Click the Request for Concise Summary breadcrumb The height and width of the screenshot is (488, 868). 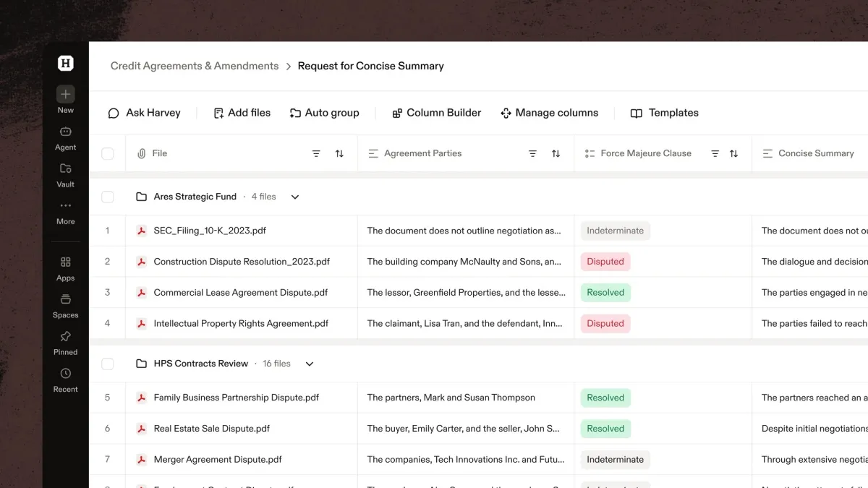tap(371, 66)
